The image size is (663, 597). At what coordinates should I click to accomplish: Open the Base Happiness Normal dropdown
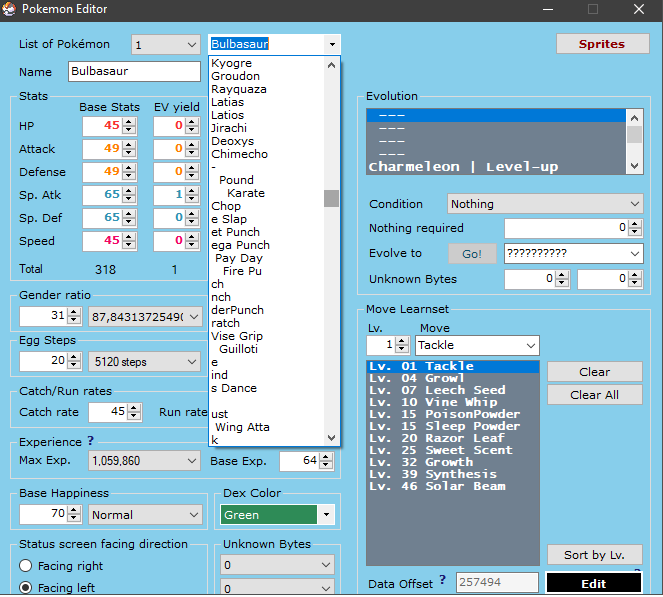145,515
